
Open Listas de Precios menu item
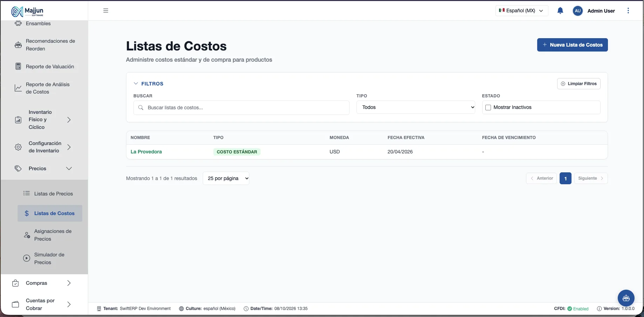point(50,194)
